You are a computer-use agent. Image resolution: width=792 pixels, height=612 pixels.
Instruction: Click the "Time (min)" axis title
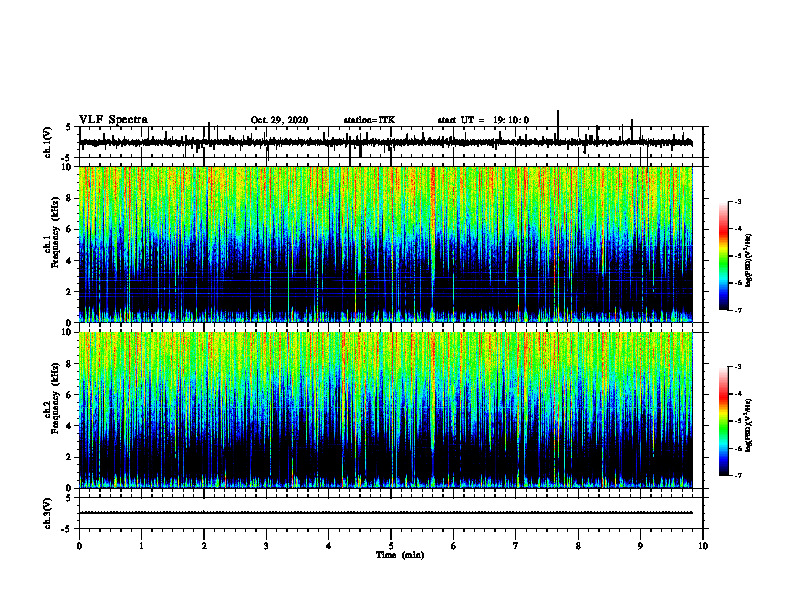pos(400,555)
